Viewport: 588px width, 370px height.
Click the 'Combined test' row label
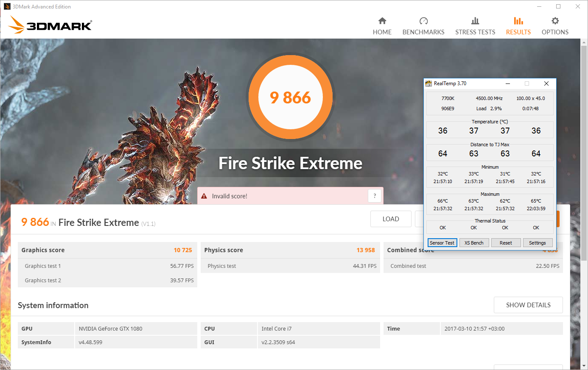point(408,266)
